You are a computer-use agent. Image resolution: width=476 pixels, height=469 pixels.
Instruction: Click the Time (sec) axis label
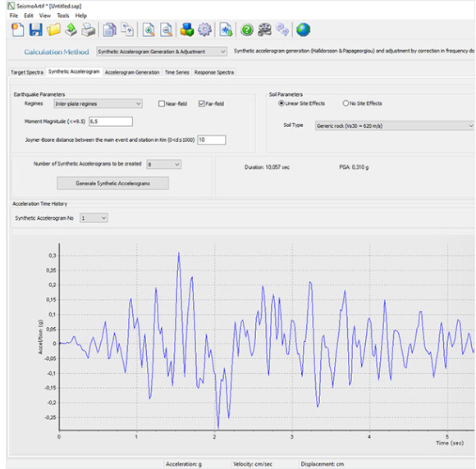point(450,443)
